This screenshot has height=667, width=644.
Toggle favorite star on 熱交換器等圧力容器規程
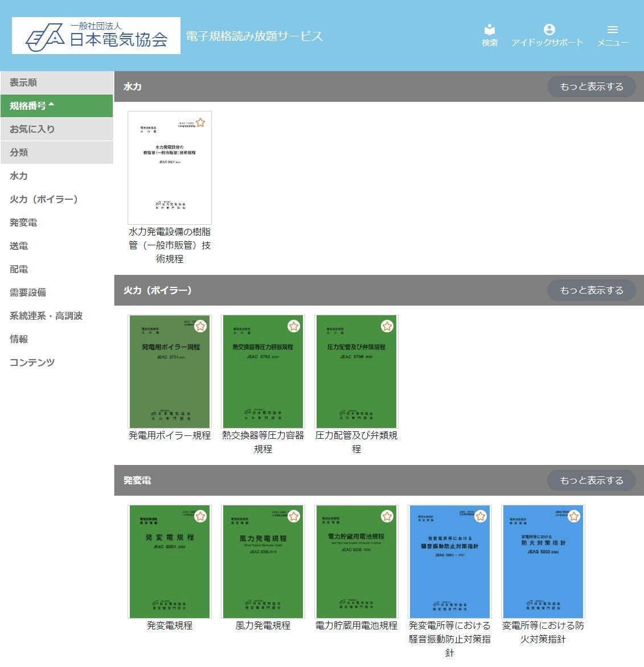pos(294,326)
